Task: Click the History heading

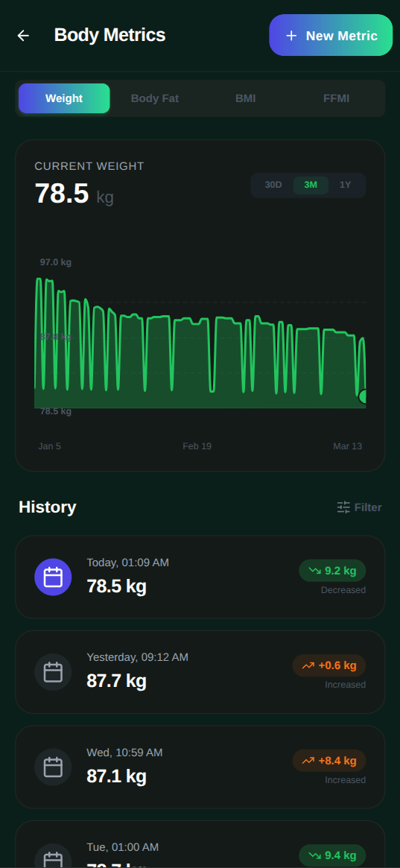Action: point(48,507)
